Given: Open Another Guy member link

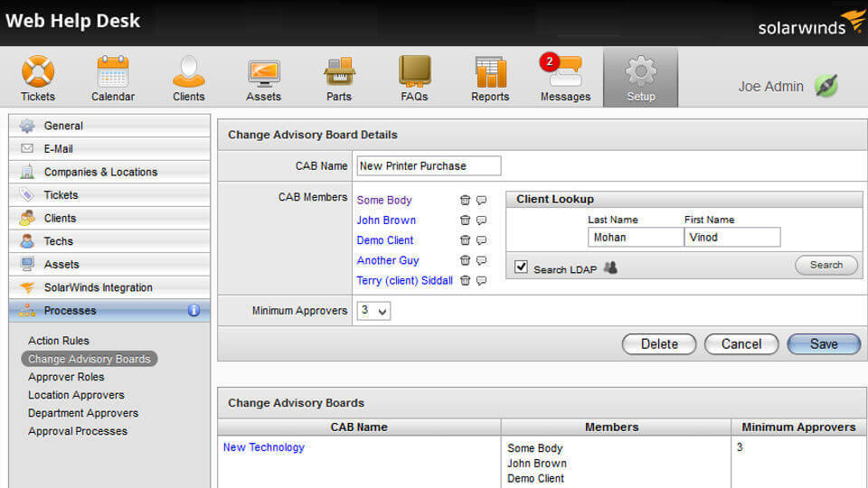Looking at the screenshot, I should point(388,260).
